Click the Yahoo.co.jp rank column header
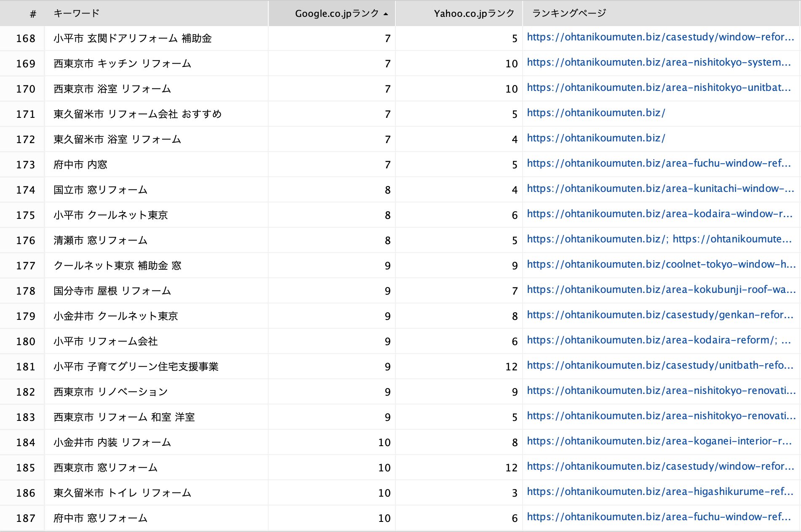 [x=474, y=13]
